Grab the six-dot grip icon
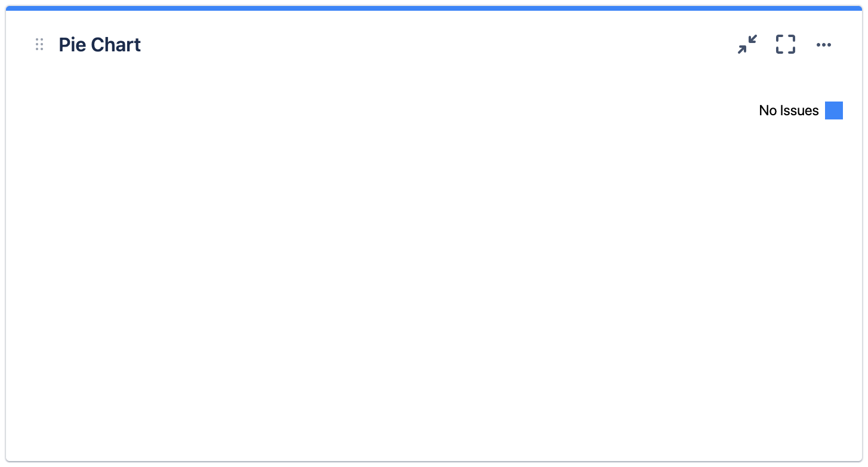Screen dimensions: 868x467 (x=39, y=45)
